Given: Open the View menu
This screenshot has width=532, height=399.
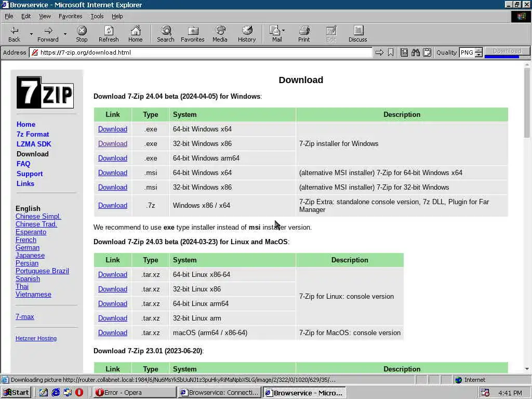Looking at the screenshot, I should coord(45,16).
